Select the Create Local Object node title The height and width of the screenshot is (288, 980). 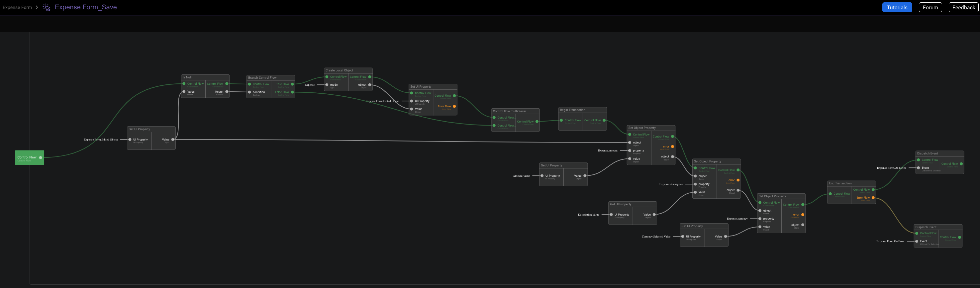click(x=340, y=70)
